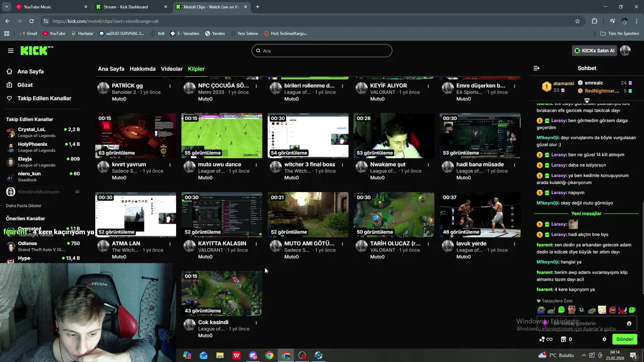Open options for witcher 3 final boss clip
Viewport: 644px width, 362px height.
tap(342, 165)
